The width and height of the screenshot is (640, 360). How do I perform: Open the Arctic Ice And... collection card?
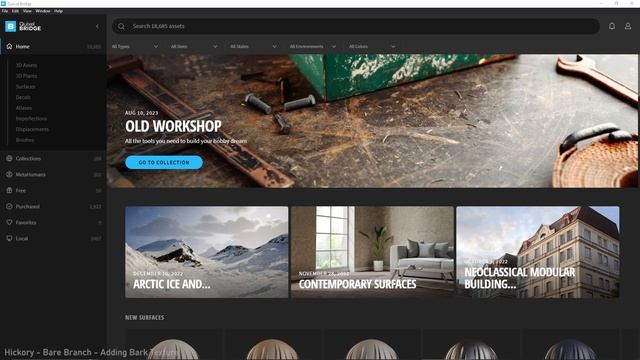(207, 252)
